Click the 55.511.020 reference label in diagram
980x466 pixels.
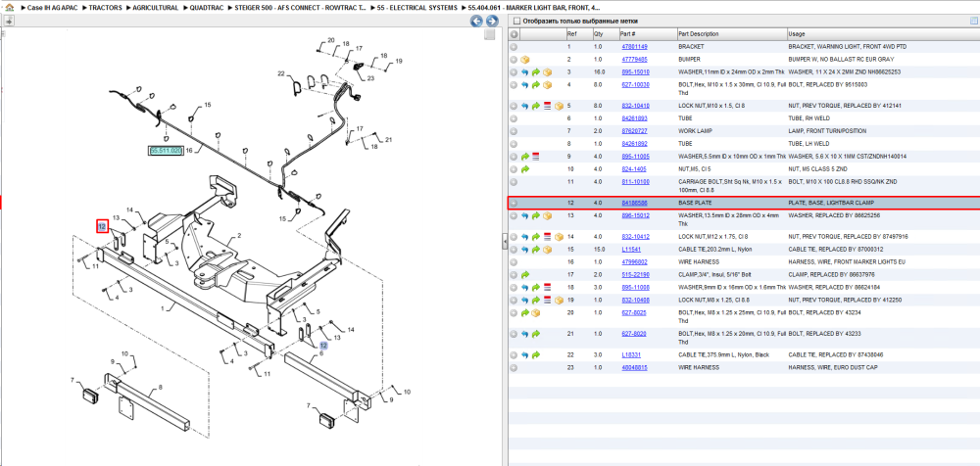(x=167, y=151)
